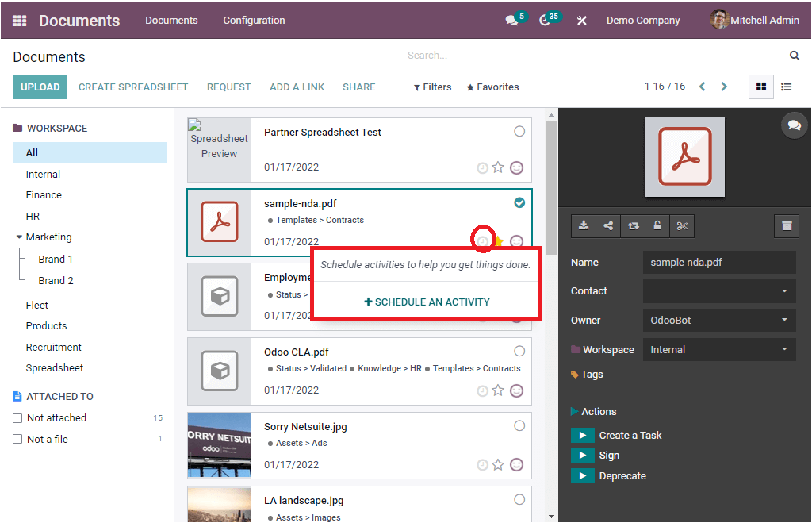Viewport: 812px width, 523px height.
Task: Replace the document file icon
Action: [x=633, y=226]
